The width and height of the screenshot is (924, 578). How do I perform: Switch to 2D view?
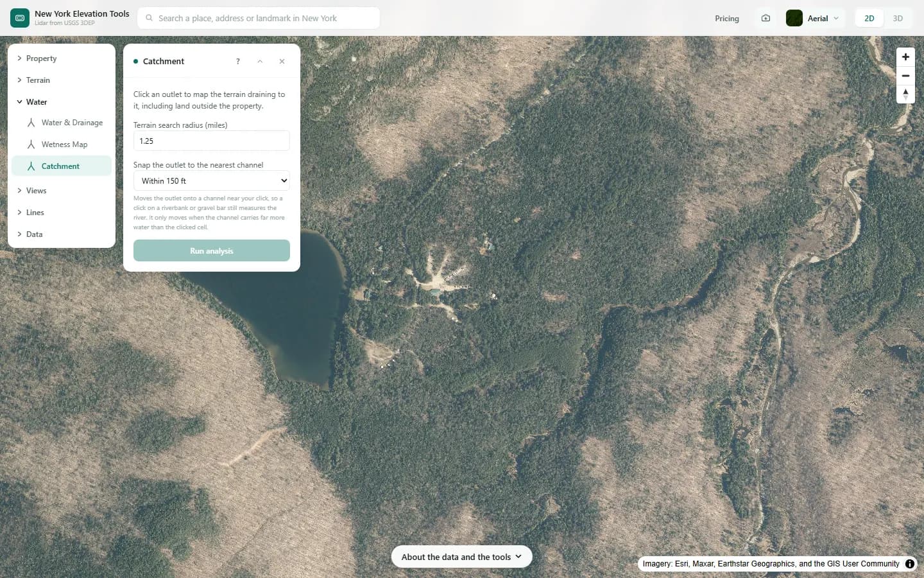pyautogui.click(x=869, y=18)
